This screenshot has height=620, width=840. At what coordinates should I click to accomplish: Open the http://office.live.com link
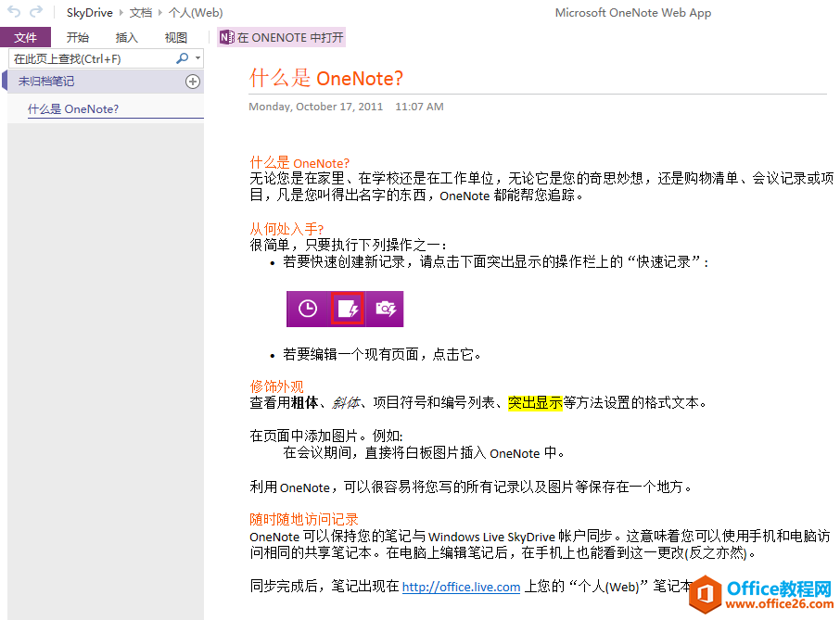click(461, 586)
